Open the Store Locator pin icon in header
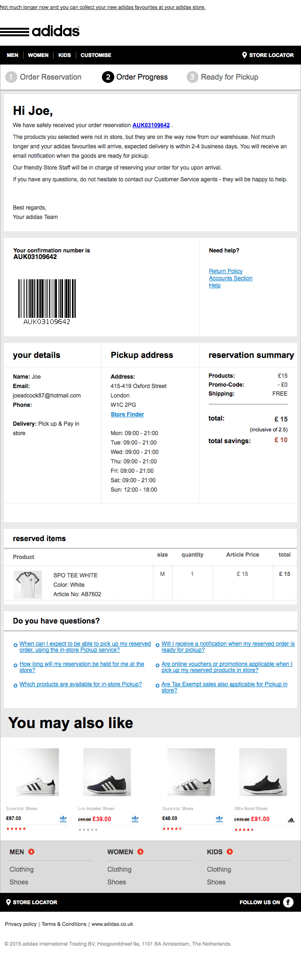The image size is (301, 980). (x=245, y=55)
